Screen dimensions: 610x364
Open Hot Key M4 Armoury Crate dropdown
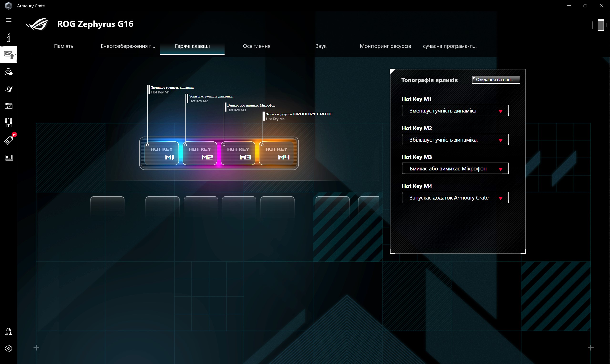[x=455, y=197]
